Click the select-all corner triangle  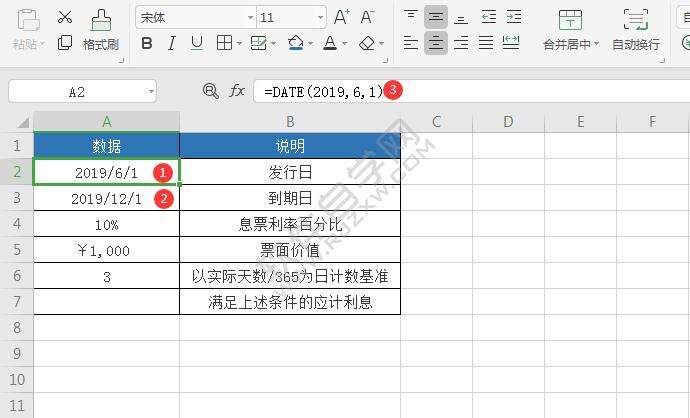point(22,122)
